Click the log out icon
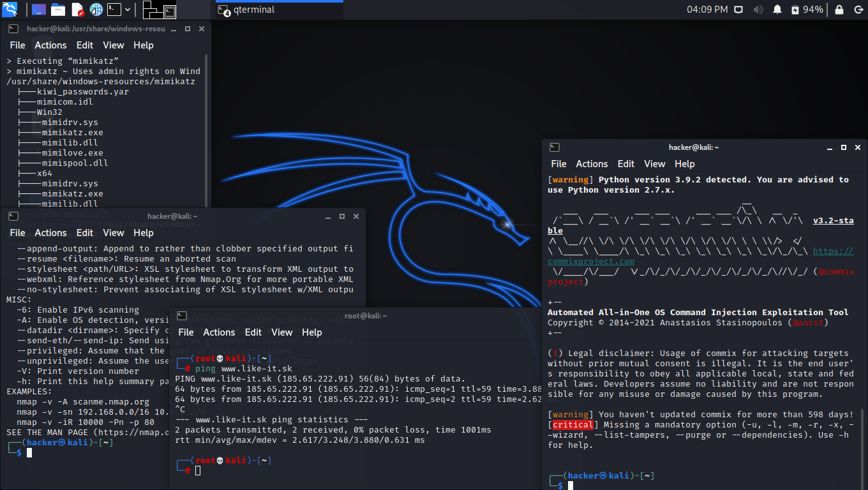The width and height of the screenshot is (868, 490). (857, 10)
